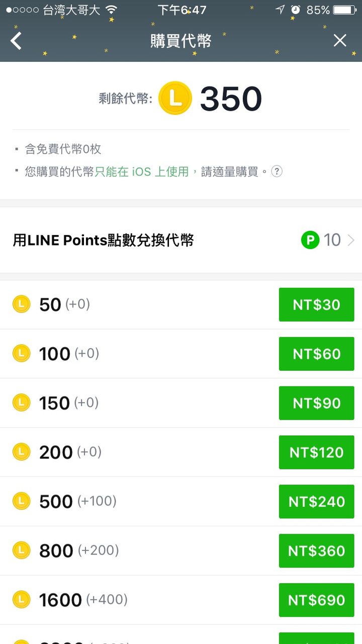The image size is (362, 644).
Task: Buy 50 coins for NT$30
Action: tap(316, 304)
